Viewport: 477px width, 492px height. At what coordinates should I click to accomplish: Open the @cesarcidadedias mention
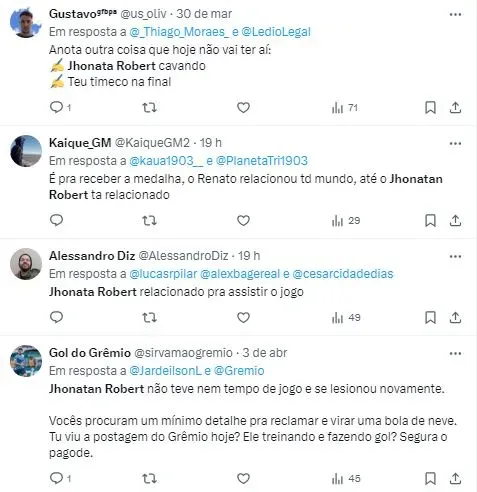[x=343, y=274]
